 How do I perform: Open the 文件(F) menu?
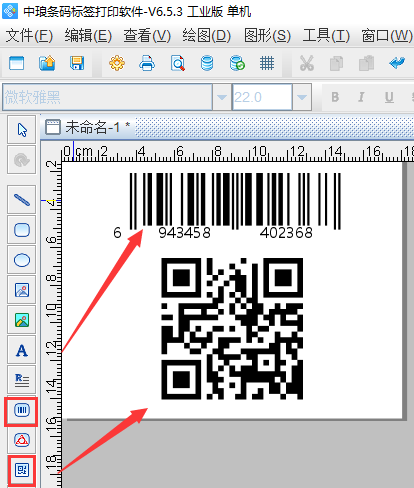(29, 36)
